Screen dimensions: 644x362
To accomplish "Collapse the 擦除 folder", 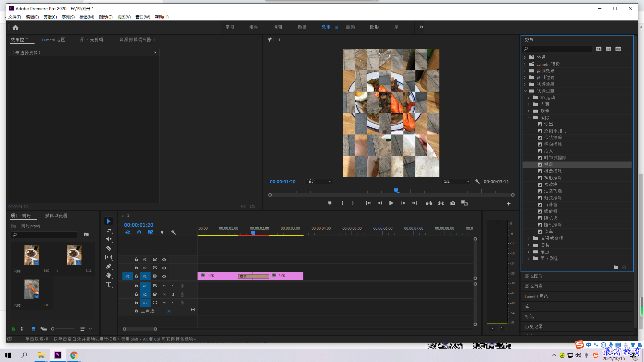I will pyautogui.click(x=529, y=118).
